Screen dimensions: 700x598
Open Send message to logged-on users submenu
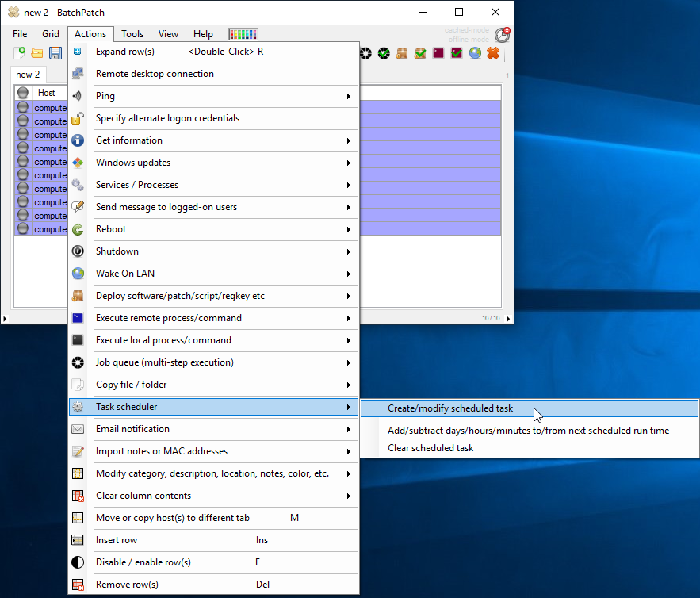tap(213, 207)
